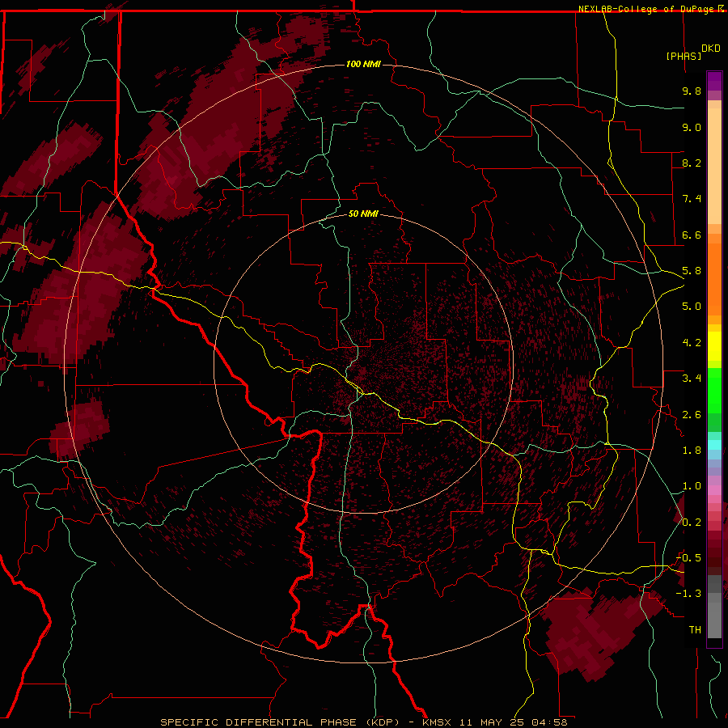Click the 1.8 value on the scale
728x728 pixels.
point(692,451)
